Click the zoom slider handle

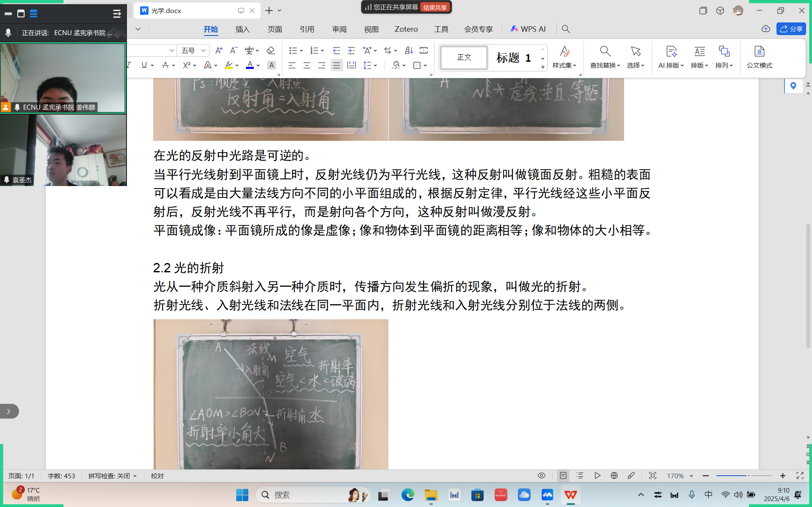pyautogui.click(x=748, y=476)
